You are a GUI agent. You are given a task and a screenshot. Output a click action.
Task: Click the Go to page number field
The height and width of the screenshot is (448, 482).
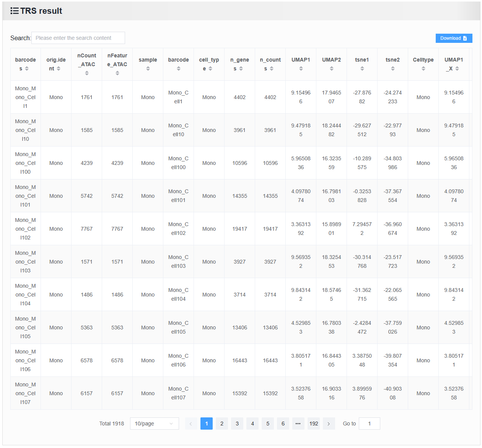click(x=370, y=424)
